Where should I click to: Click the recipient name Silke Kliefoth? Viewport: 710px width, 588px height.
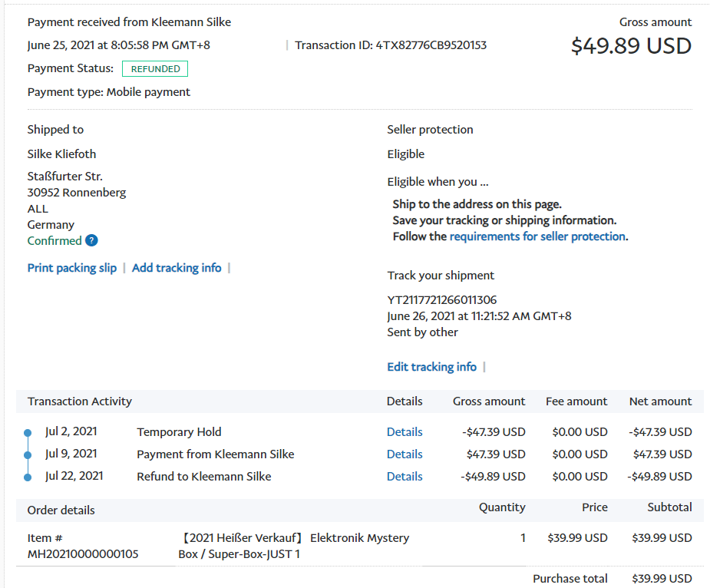[62, 154]
